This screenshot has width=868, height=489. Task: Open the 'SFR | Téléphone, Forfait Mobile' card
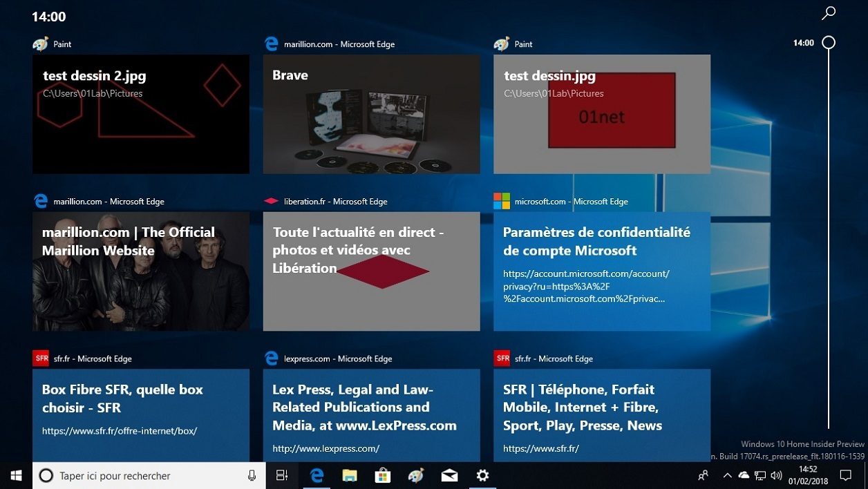602,415
